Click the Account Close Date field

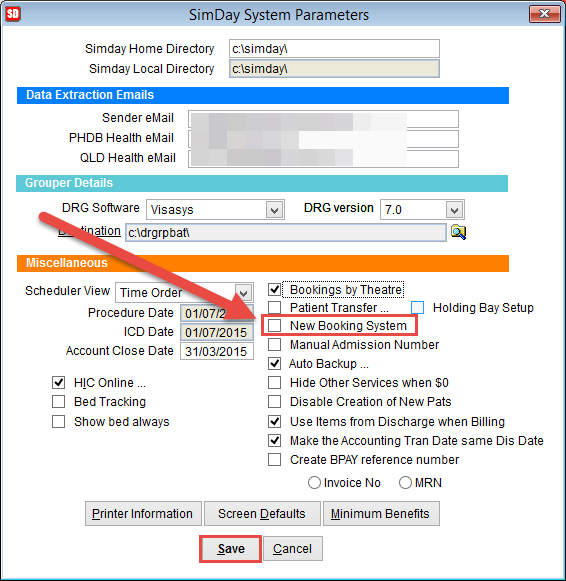click(x=217, y=351)
